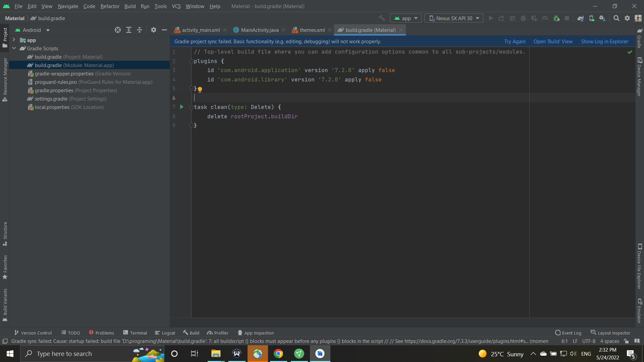Open LF line separator selector
This screenshot has height=362, width=644.
pos(575,341)
